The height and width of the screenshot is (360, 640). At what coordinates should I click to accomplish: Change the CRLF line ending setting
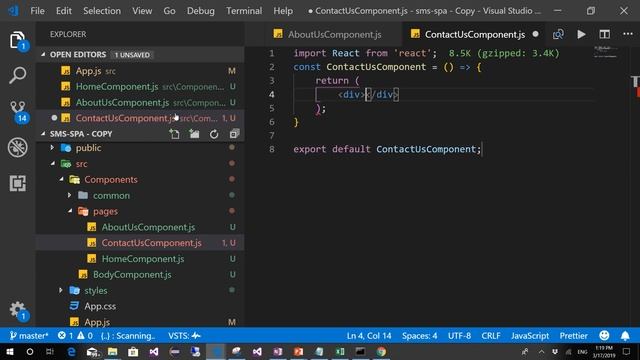[491, 336]
